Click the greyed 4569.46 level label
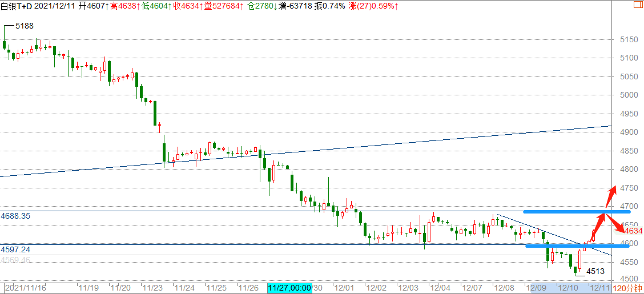The width and height of the screenshot is (644, 294). coord(15,259)
